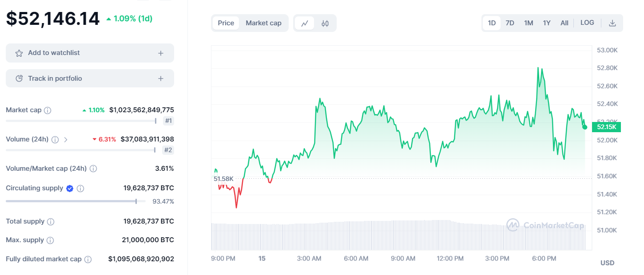
Task: Select the 1Y time range tab
Action: pos(547,23)
